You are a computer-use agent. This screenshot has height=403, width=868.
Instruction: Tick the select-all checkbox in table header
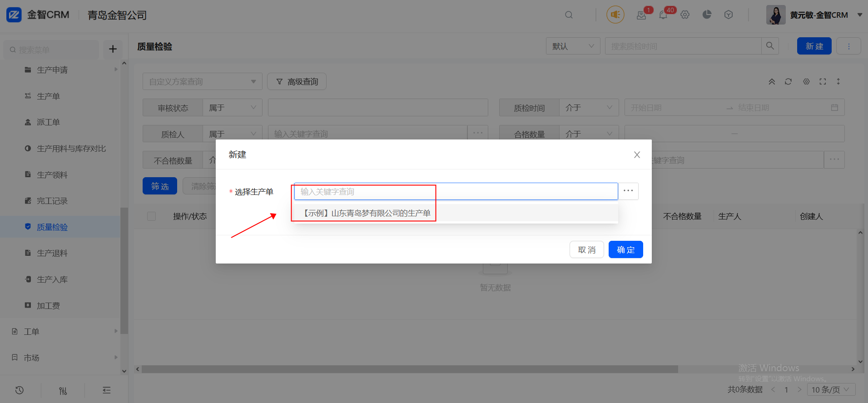152,216
